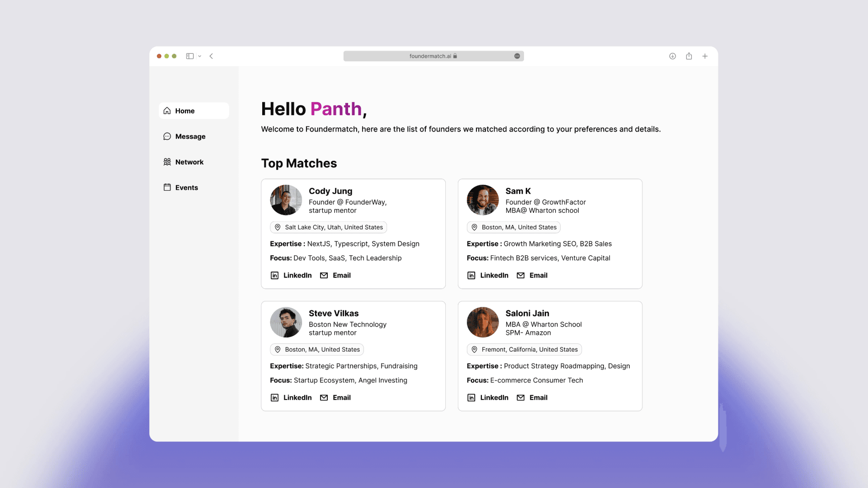Expand the sidebar toggle dropdown chevron
Viewport: 868px width, 488px height.
point(199,56)
